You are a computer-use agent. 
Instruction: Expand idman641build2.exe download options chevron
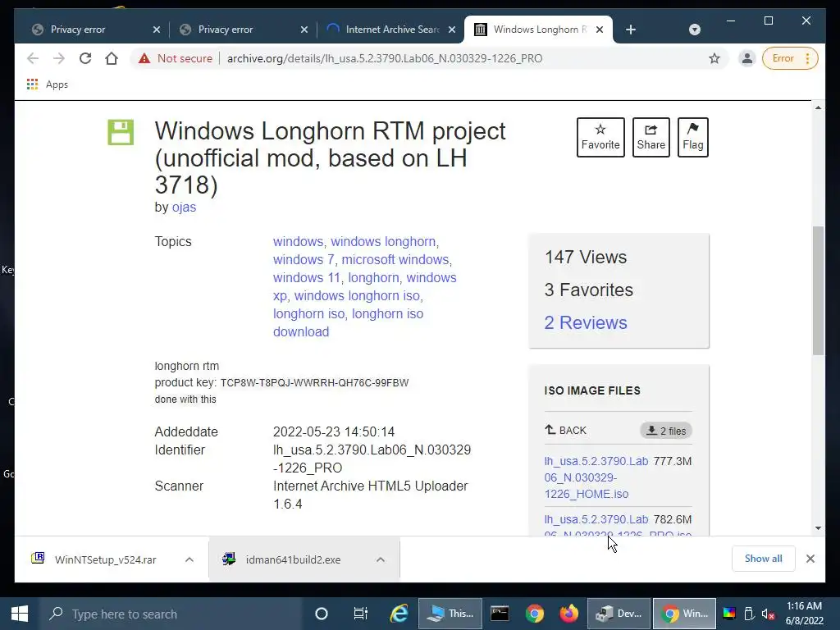381,559
